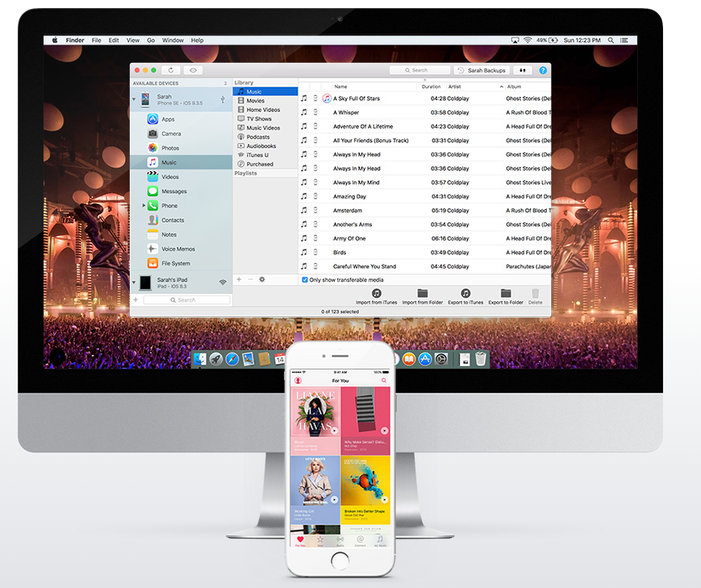Click the Duration column header
The width and height of the screenshot is (701, 588).
tap(431, 87)
